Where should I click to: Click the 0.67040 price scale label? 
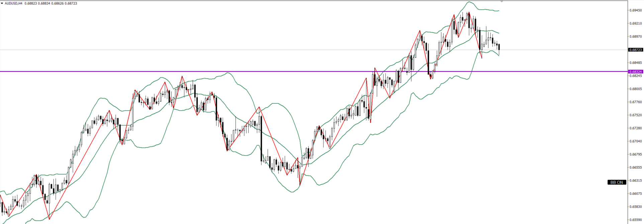tap(635, 141)
